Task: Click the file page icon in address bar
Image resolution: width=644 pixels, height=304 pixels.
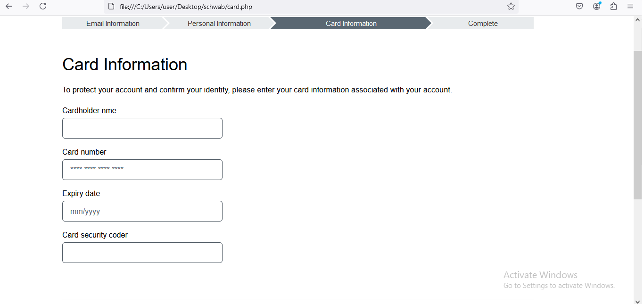Action: point(111,7)
